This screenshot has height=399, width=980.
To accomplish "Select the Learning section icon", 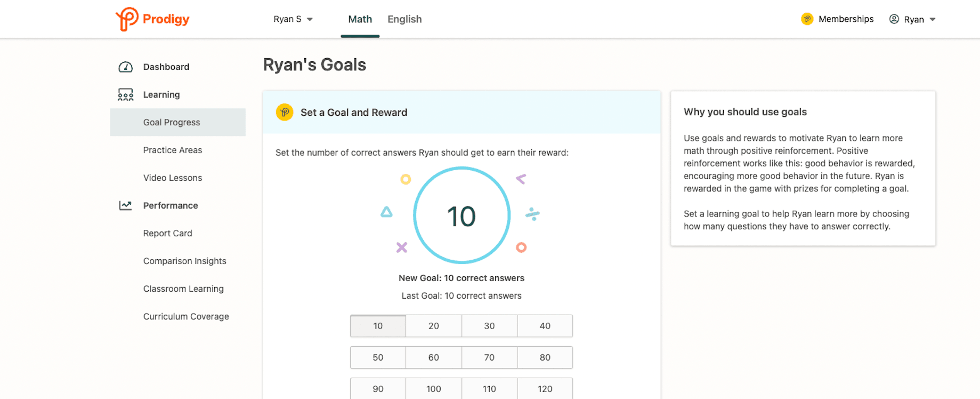I will point(125,94).
